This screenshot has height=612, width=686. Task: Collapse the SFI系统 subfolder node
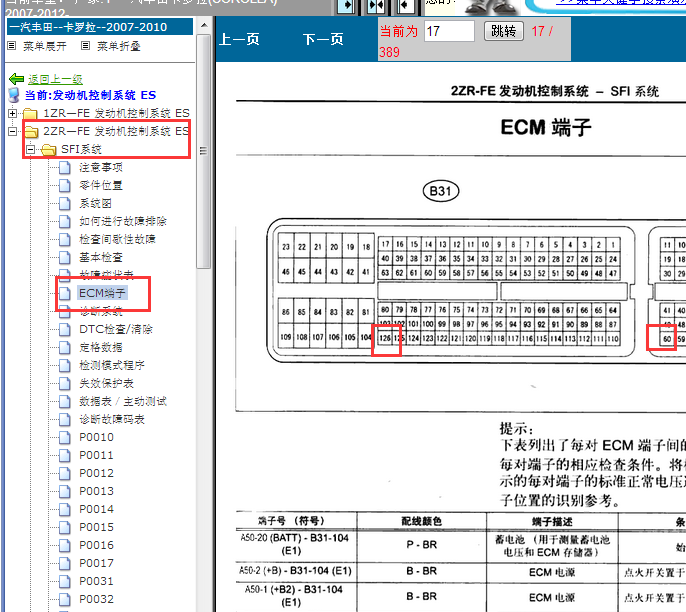click(x=30, y=150)
